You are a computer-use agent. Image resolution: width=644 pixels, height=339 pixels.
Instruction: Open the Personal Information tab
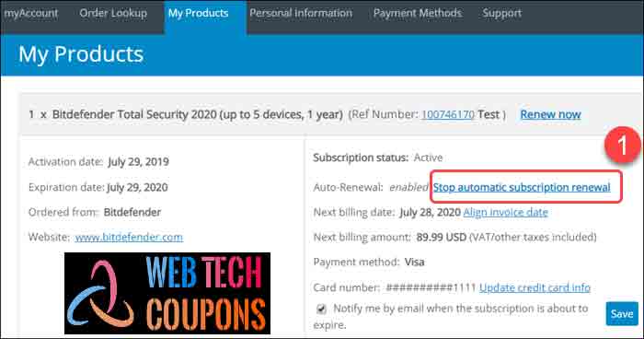pos(301,13)
